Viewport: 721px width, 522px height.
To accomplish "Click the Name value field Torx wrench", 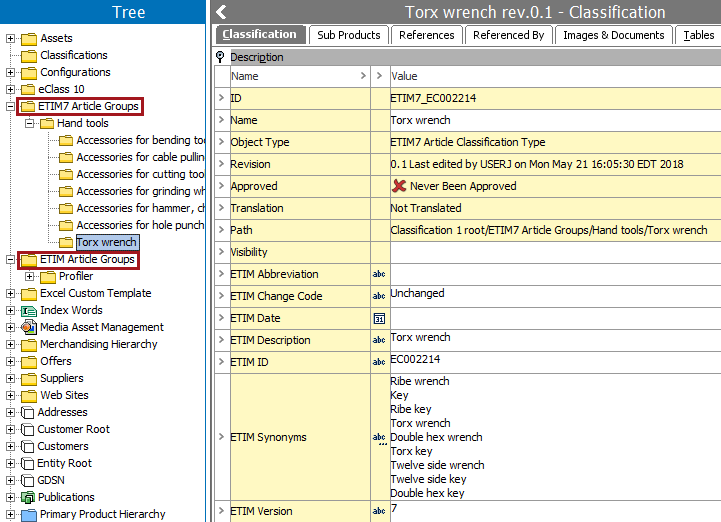I will pyautogui.click(x=420, y=120).
